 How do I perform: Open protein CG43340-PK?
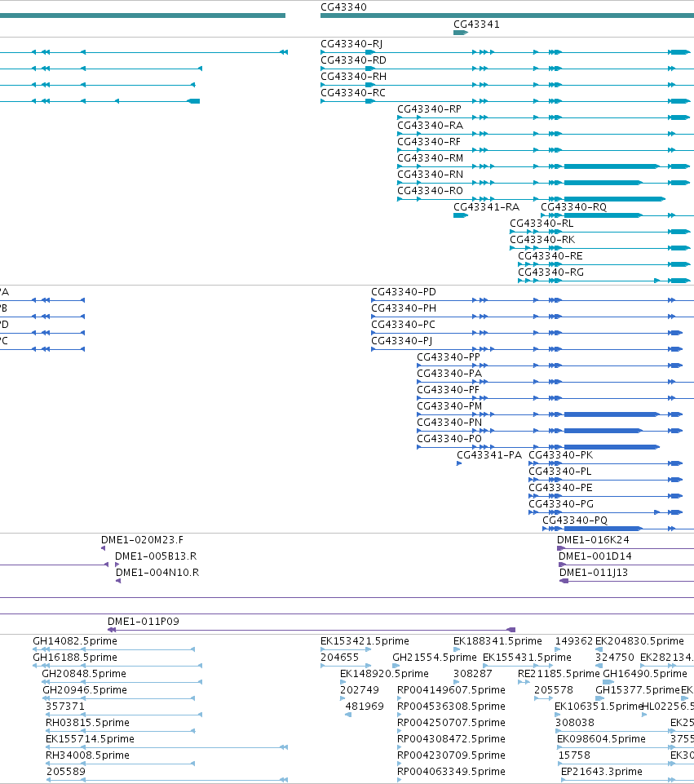pyautogui.click(x=560, y=455)
